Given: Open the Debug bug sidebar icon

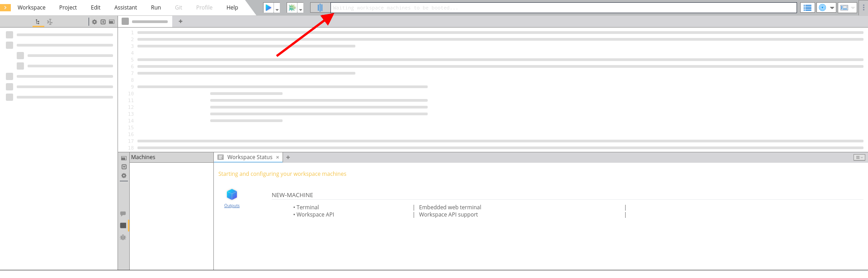Looking at the screenshot, I should [x=123, y=237].
